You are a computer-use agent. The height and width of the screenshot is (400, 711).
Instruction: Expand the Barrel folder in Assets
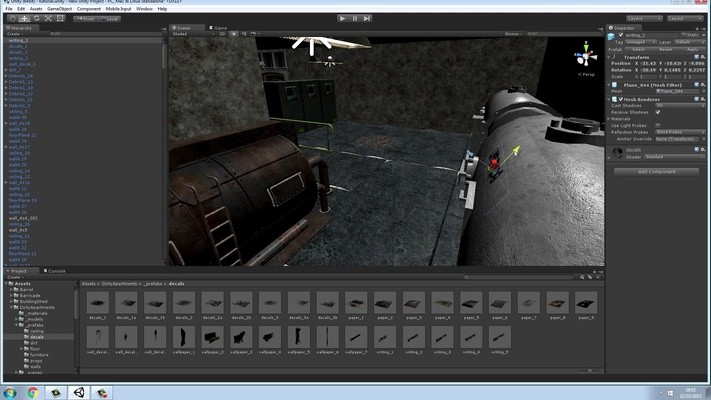(x=11, y=289)
